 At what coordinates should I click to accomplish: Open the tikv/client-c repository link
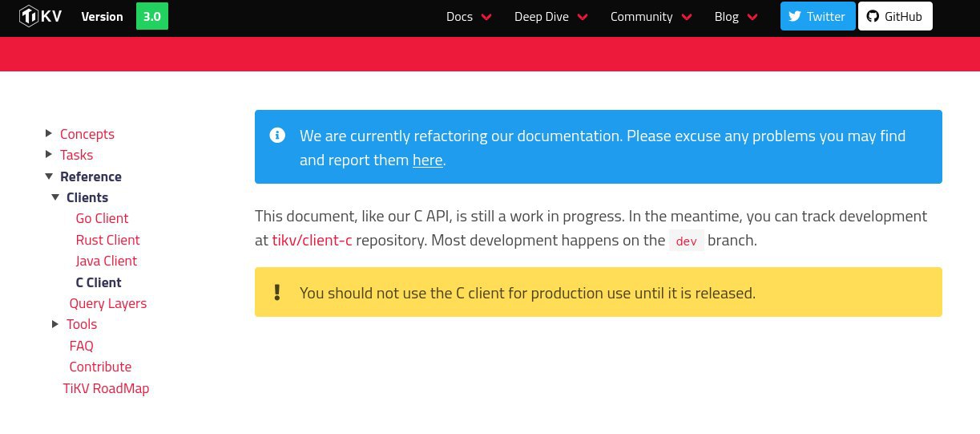tap(312, 240)
